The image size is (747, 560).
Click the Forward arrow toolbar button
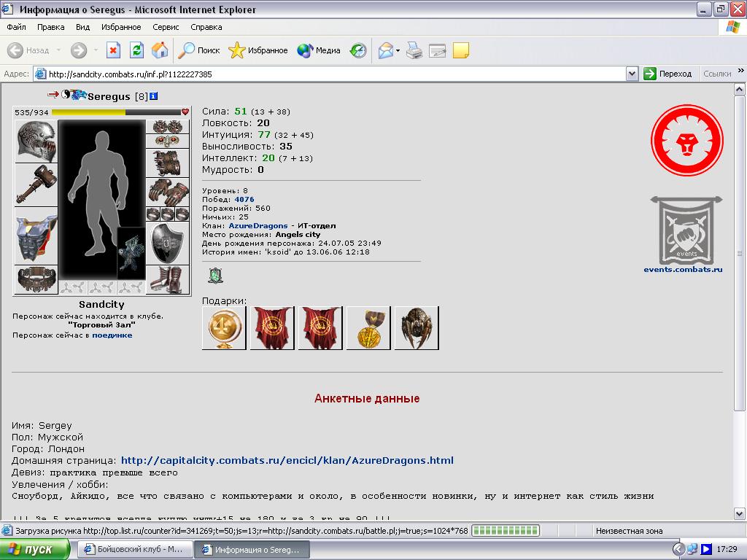[79, 50]
